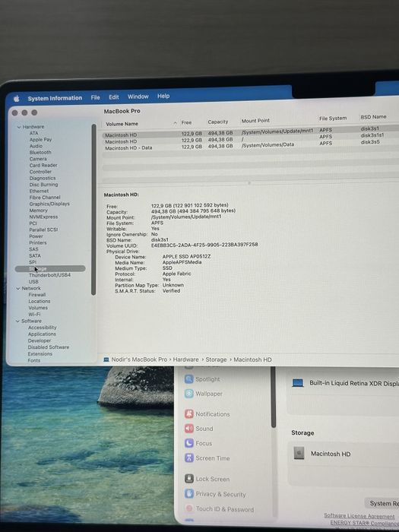Select PCI in the sidebar

(x=33, y=223)
